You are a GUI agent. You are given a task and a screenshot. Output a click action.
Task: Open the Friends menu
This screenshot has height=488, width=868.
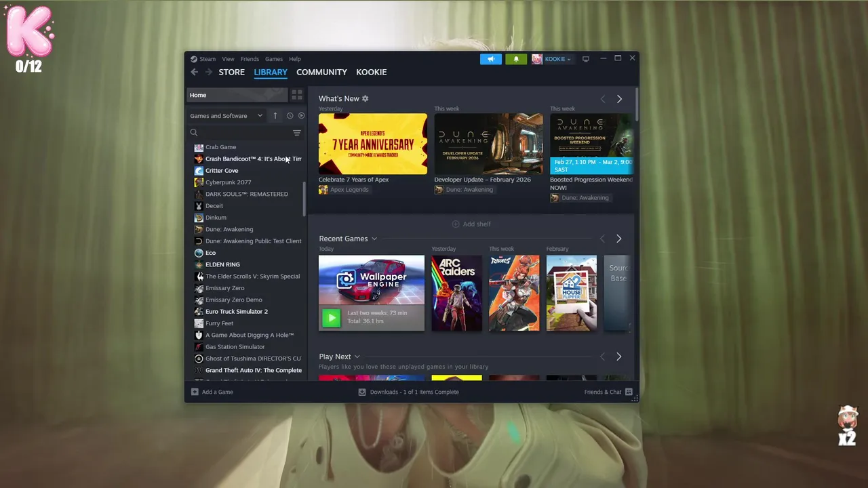(250, 59)
